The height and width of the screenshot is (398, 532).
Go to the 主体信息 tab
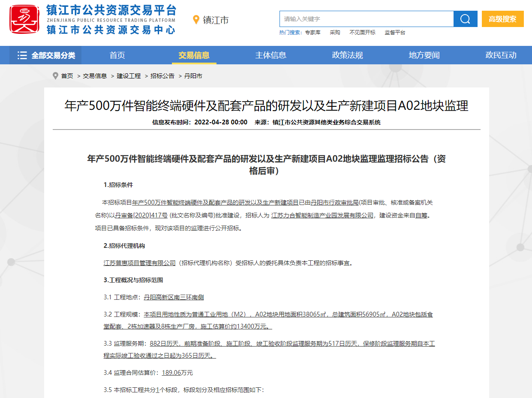coord(271,55)
